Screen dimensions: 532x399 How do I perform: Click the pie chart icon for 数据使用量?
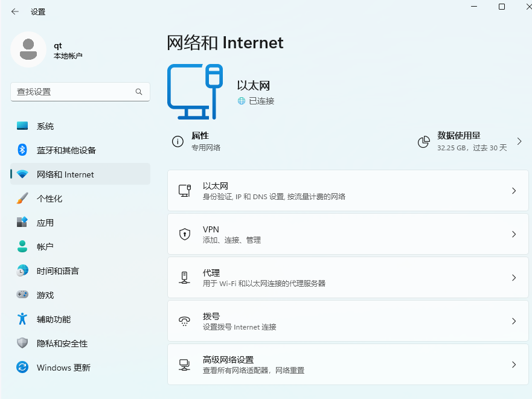pos(424,141)
